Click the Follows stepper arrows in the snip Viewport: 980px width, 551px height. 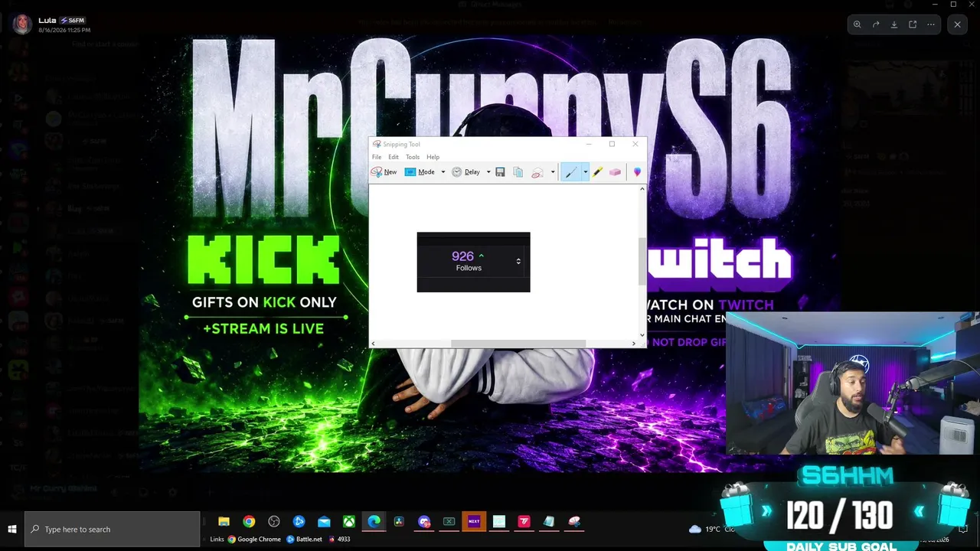[518, 262]
